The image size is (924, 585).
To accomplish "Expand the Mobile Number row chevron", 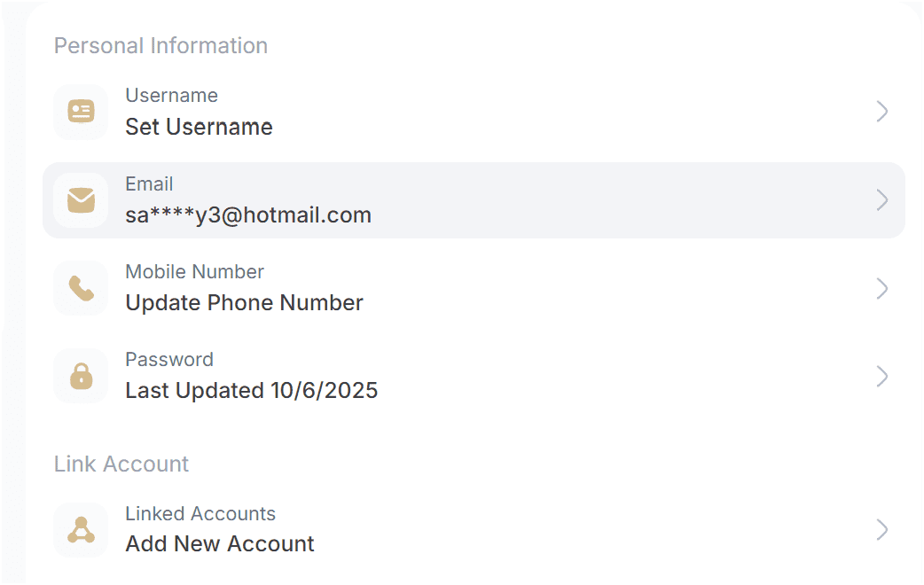I will [882, 288].
